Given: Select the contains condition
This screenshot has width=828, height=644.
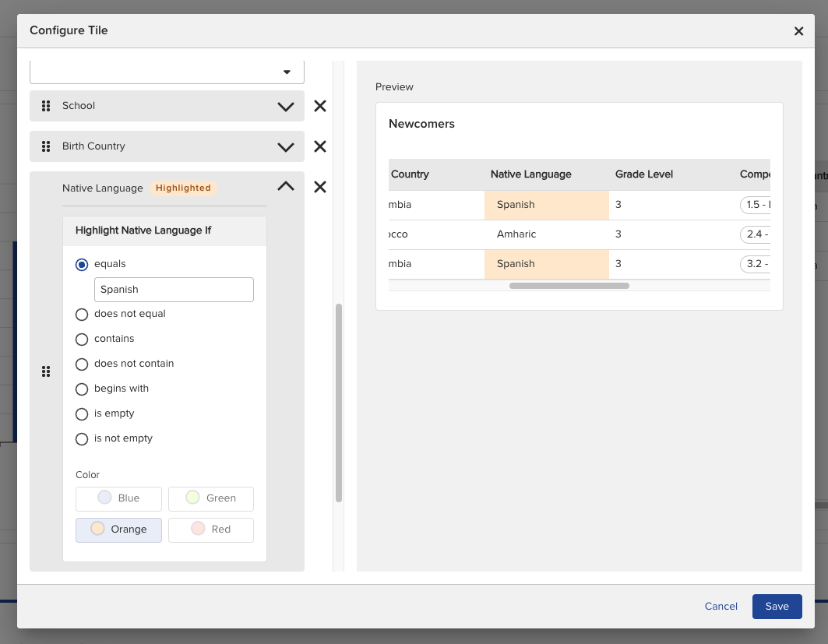Looking at the screenshot, I should click(82, 340).
